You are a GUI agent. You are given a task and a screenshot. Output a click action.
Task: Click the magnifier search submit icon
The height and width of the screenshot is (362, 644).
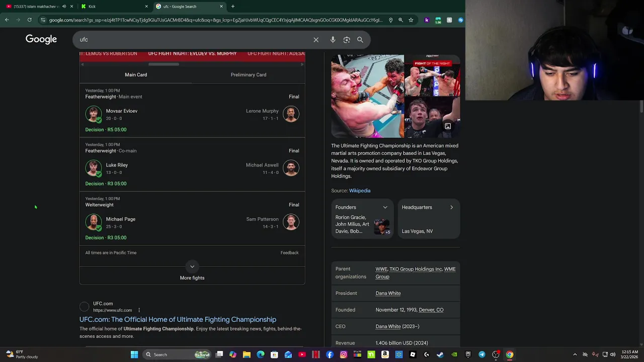coord(360,40)
